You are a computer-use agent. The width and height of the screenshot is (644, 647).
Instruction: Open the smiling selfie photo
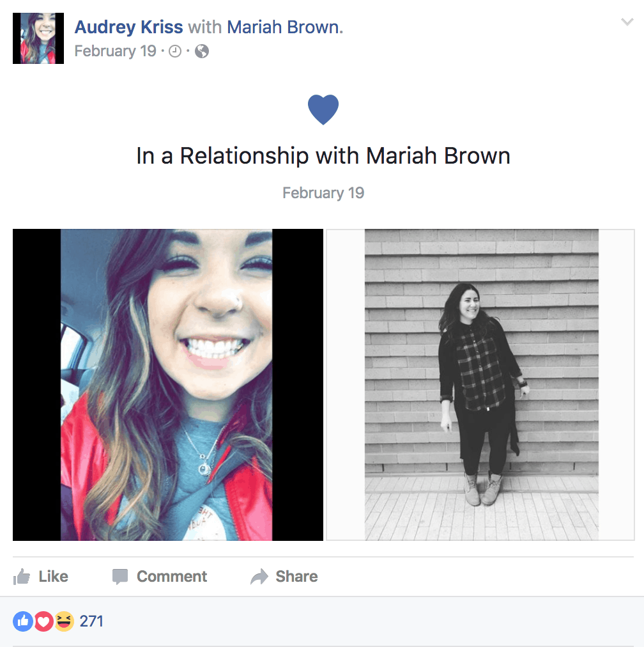(168, 385)
